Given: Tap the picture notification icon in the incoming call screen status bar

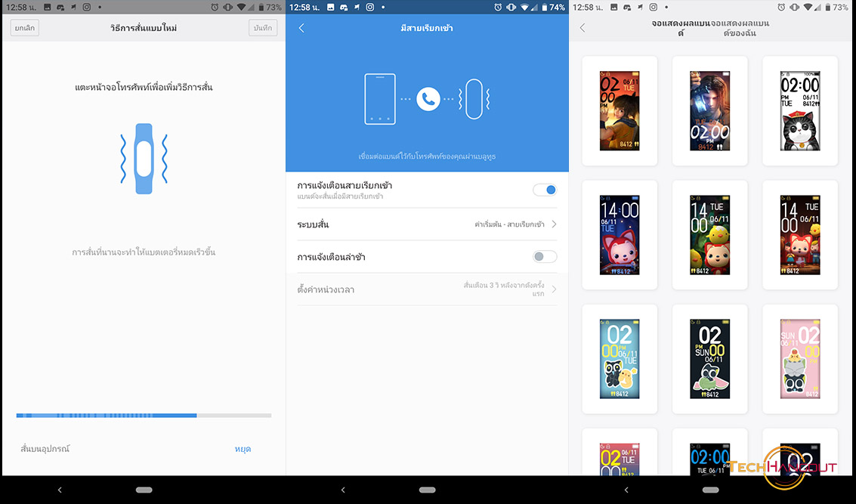Looking at the screenshot, I should point(331,7).
